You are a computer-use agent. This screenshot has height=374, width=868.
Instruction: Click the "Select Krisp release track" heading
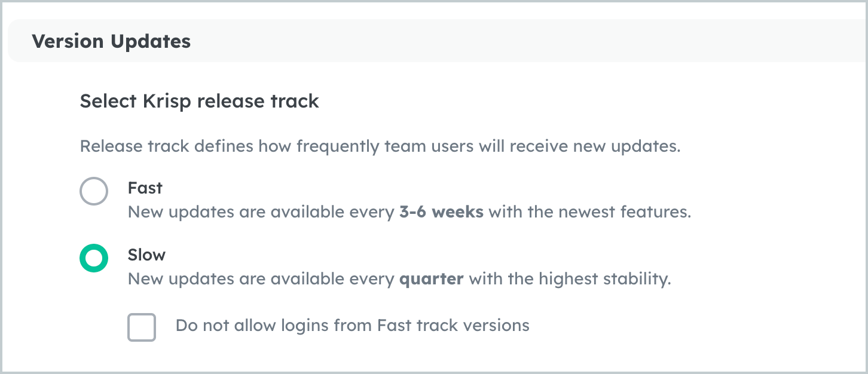[x=199, y=102]
